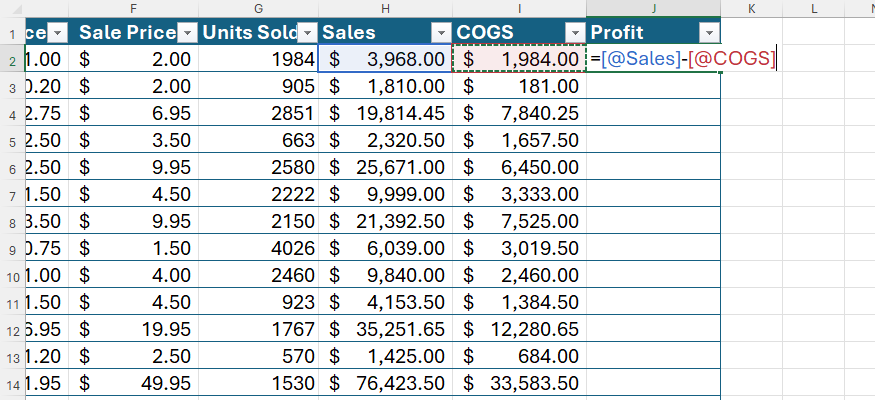The width and height of the screenshot is (875, 400).
Task: Click Sales cell showing 19,814.45
Action: [385, 113]
